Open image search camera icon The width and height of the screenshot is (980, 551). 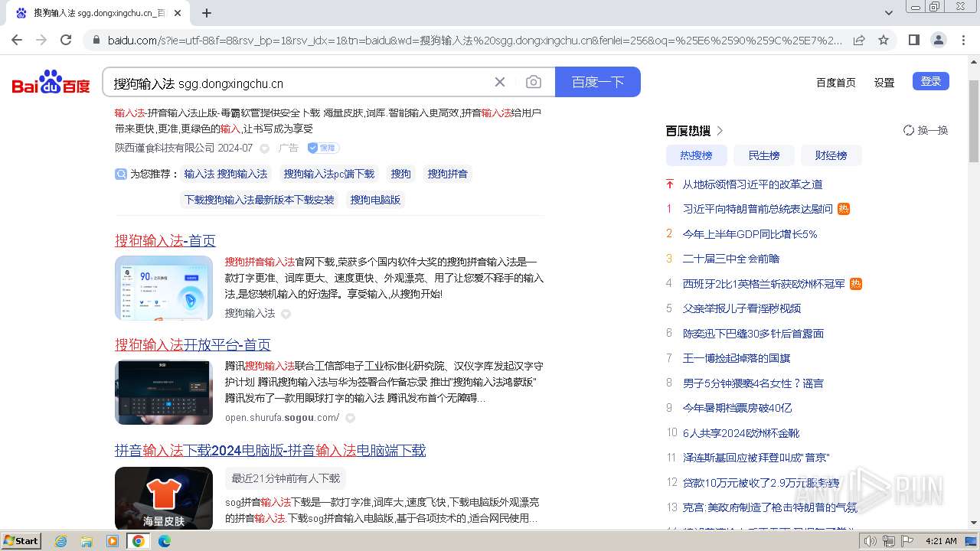[534, 82]
